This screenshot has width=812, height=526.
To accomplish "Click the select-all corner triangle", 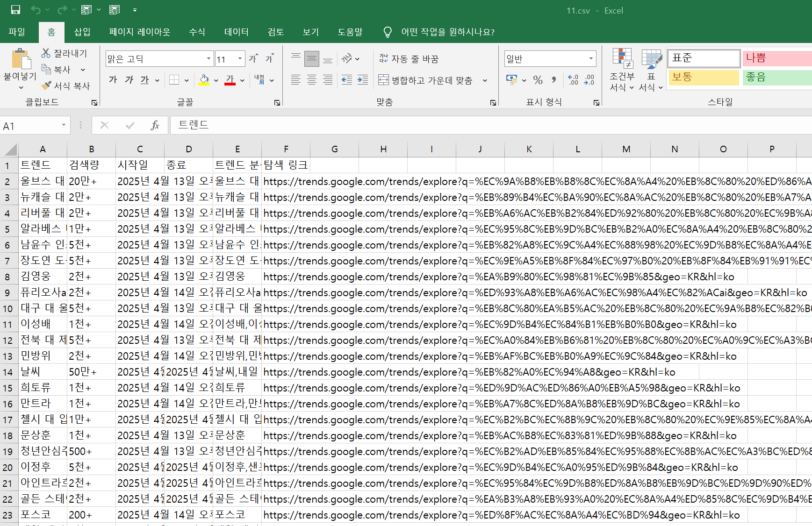I will coord(11,149).
